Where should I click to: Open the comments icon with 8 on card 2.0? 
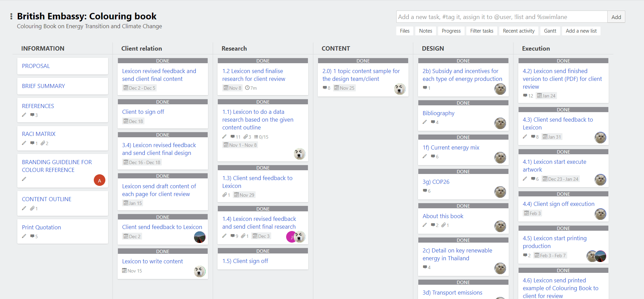click(x=325, y=88)
